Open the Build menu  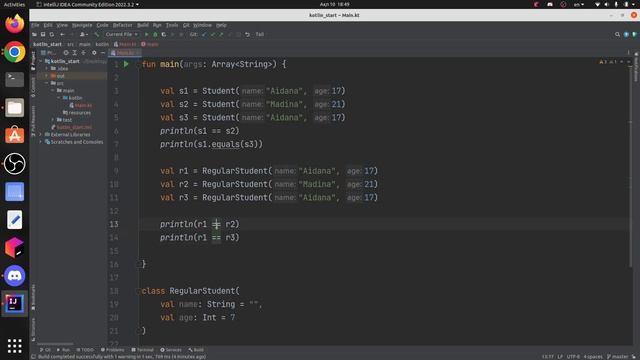point(143,25)
